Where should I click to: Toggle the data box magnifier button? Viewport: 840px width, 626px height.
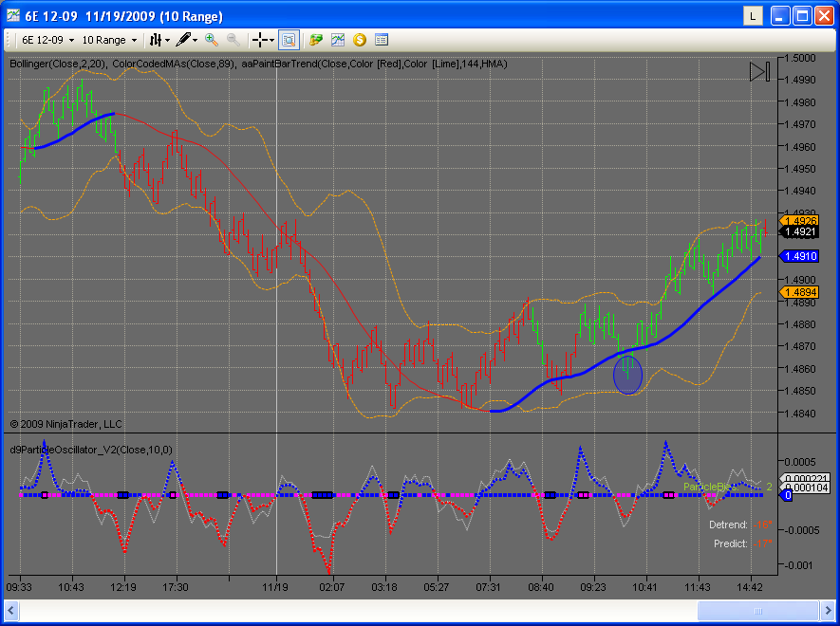click(289, 40)
